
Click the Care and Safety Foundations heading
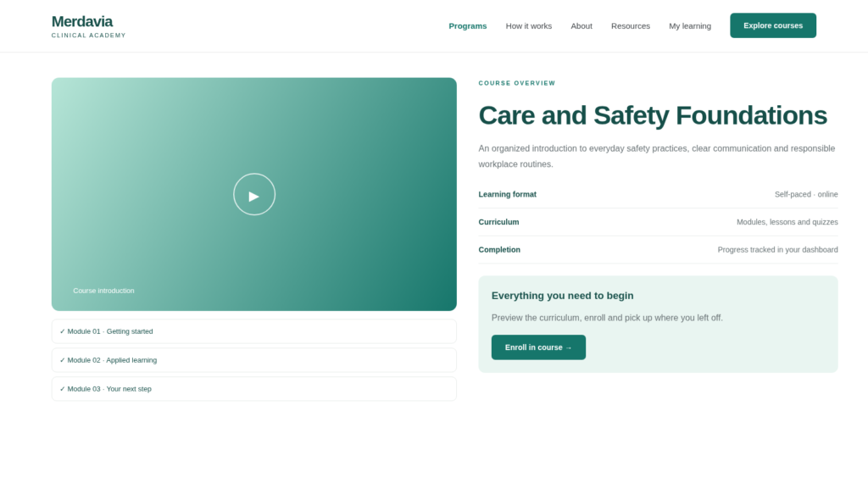coord(653,115)
